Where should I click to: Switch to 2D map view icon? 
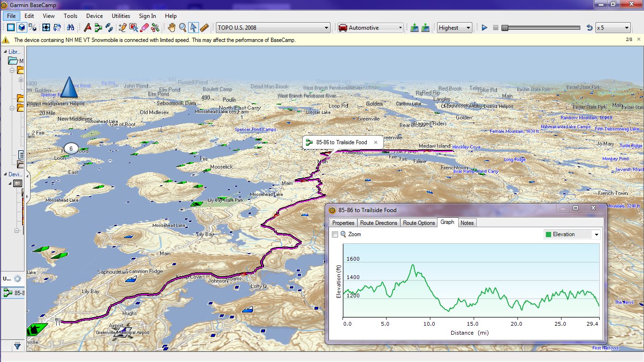[10, 27]
